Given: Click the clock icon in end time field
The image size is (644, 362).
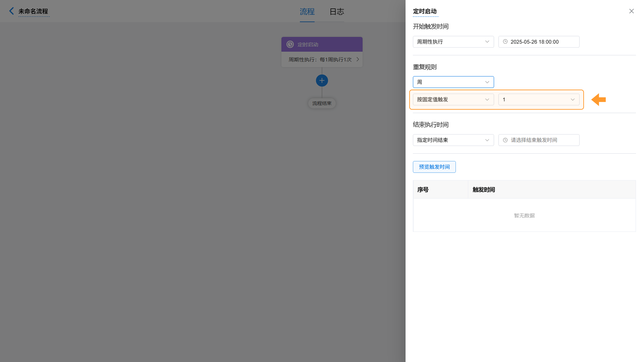Looking at the screenshot, I should pos(505,140).
